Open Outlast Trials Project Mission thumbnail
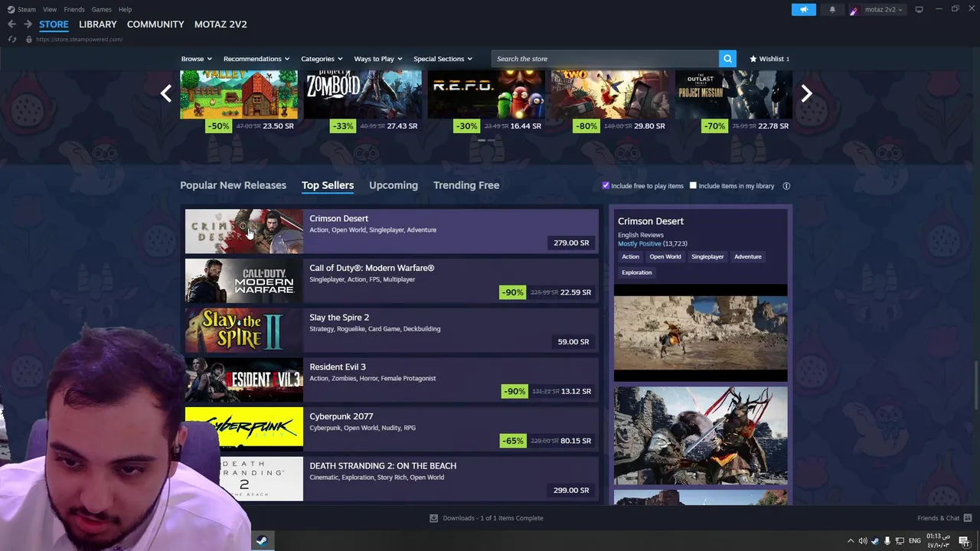Screen dimensions: 980x551 [734, 94]
